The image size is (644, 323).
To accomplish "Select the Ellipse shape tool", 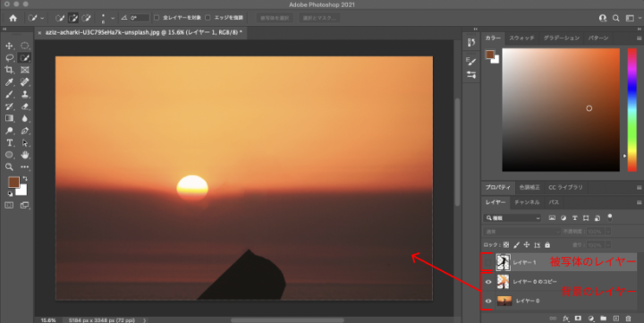I will click(x=9, y=155).
